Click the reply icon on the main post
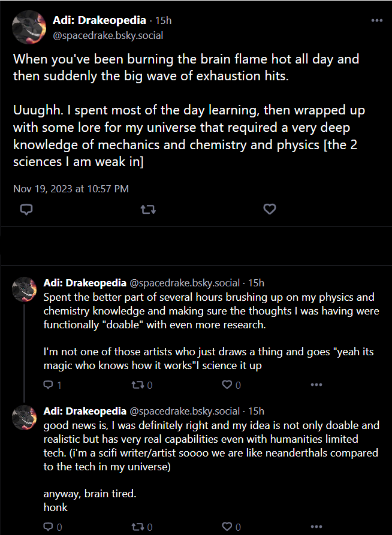This screenshot has height=535, width=392. pos(26,209)
